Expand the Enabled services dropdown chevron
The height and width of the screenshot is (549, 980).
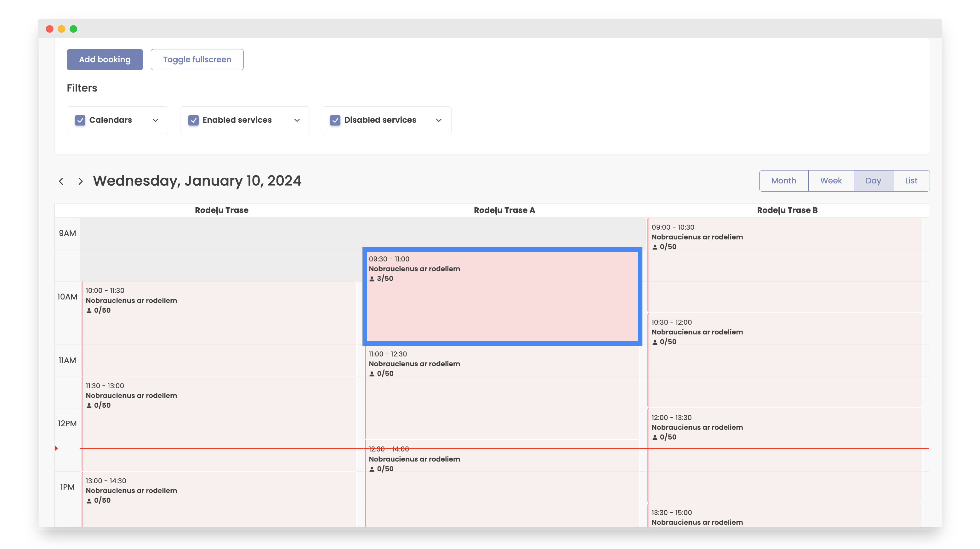pos(297,120)
